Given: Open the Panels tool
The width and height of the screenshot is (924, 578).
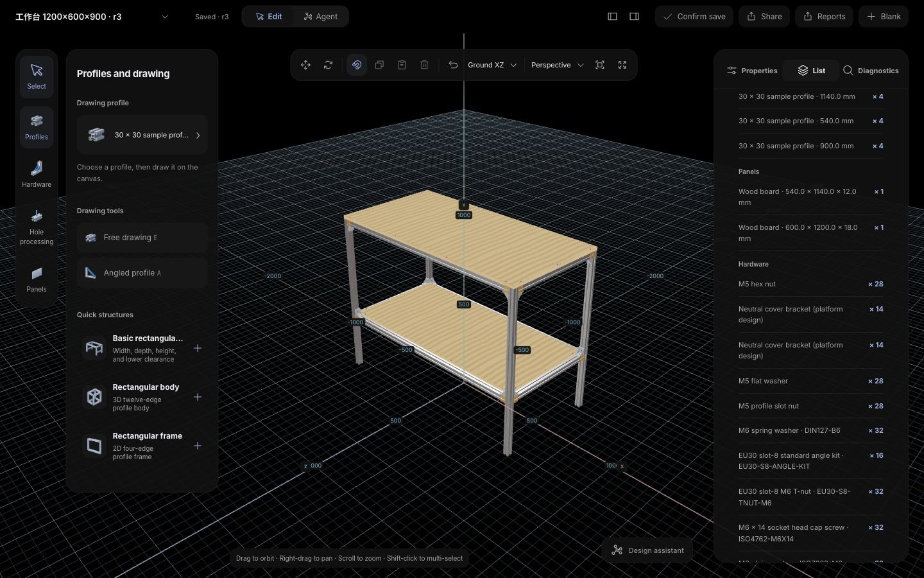Looking at the screenshot, I should [37, 279].
